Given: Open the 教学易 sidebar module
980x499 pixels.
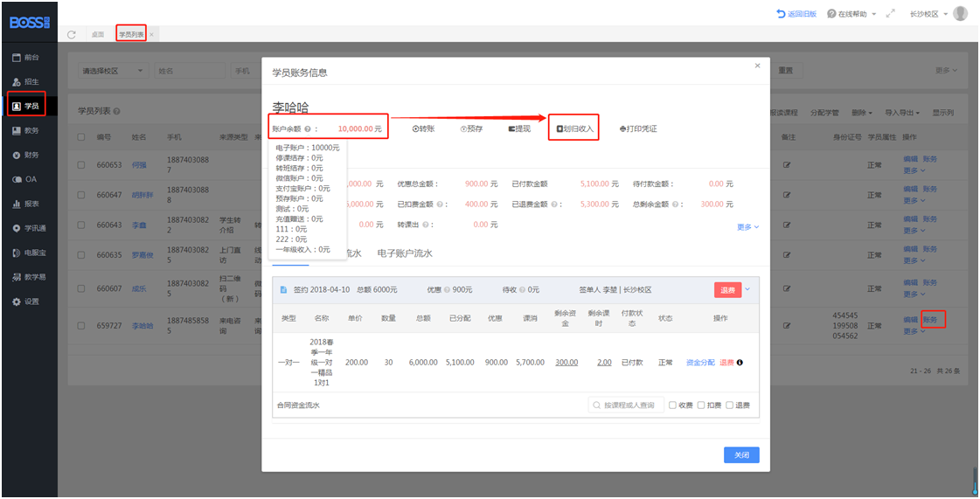Looking at the screenshot, I should point(29,277).
